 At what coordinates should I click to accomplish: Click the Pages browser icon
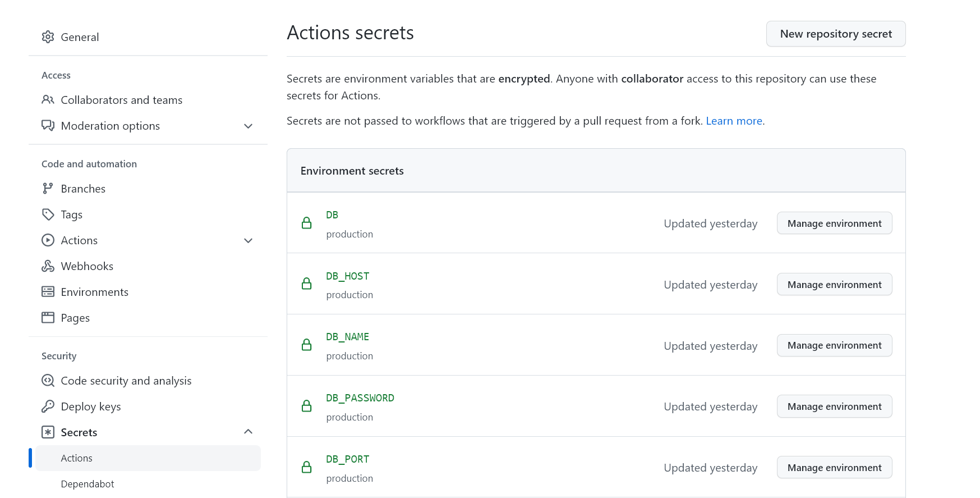point(48,318)
